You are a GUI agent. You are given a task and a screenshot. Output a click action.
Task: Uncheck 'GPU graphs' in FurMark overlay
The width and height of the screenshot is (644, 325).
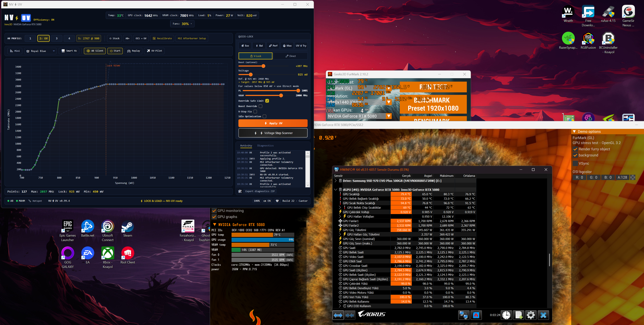214,217
